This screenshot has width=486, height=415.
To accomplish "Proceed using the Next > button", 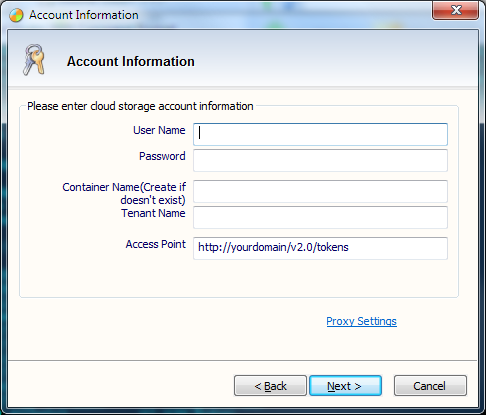I will pyautogui.click(x=345, y=386).
